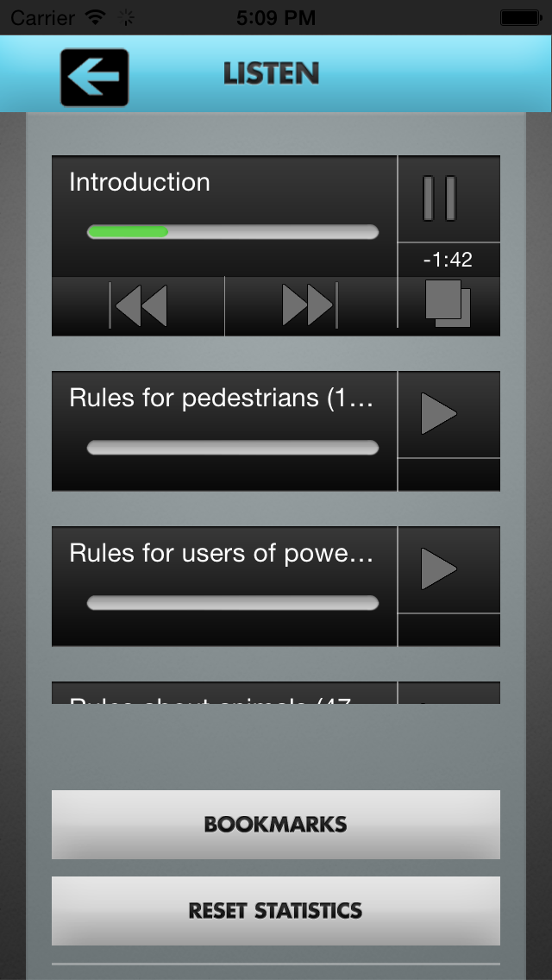Play Rules for pedestrians track

pos(448,414)
